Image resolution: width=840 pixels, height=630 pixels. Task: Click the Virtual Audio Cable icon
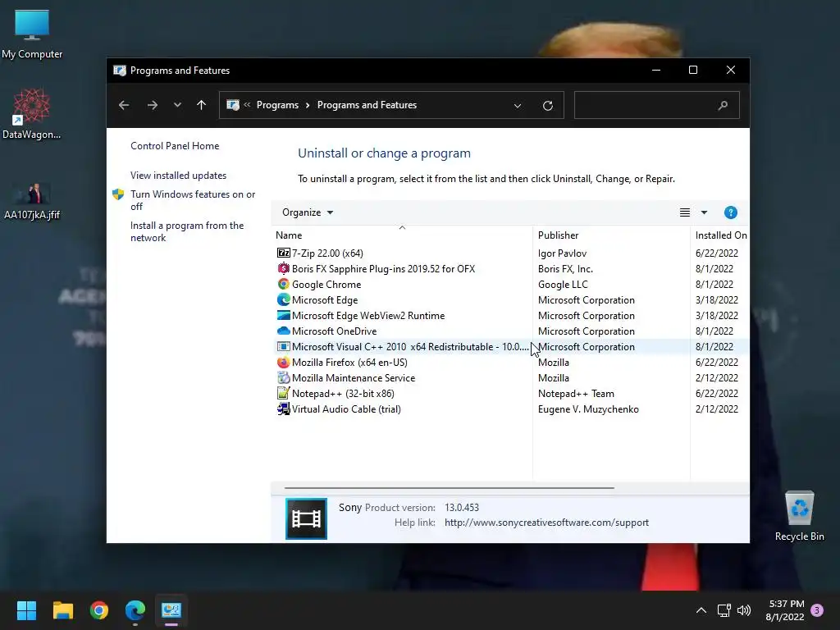point(283,409)
